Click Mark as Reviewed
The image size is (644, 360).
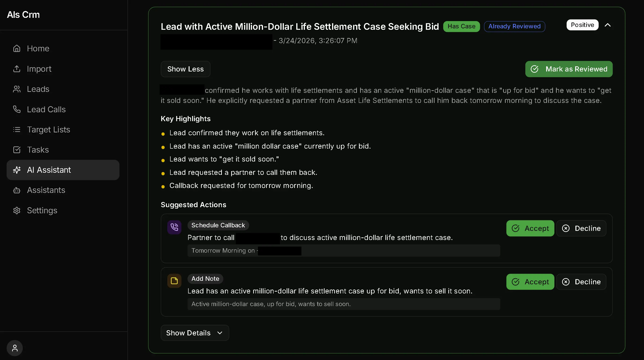tap(568, 69)
